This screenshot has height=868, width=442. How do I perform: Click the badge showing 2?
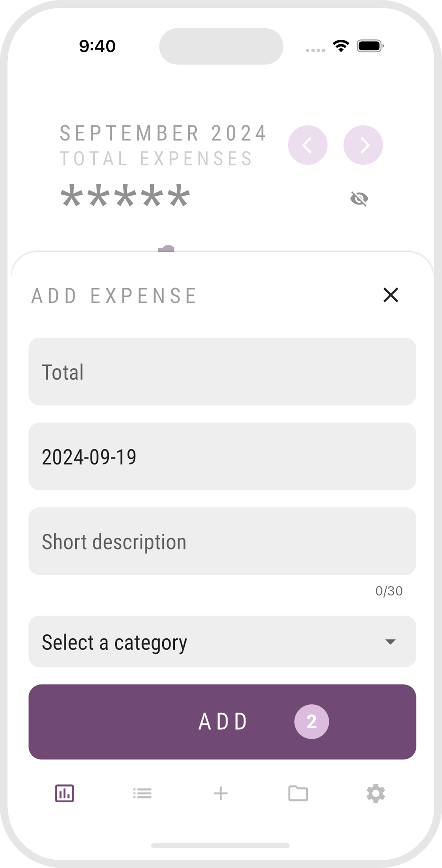click(311, 722)
